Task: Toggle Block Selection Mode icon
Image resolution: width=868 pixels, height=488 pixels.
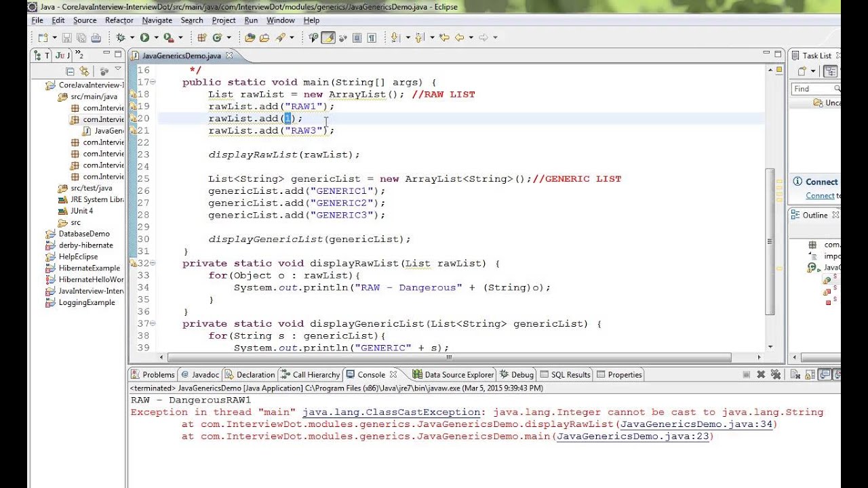Action: click(357, 38)
